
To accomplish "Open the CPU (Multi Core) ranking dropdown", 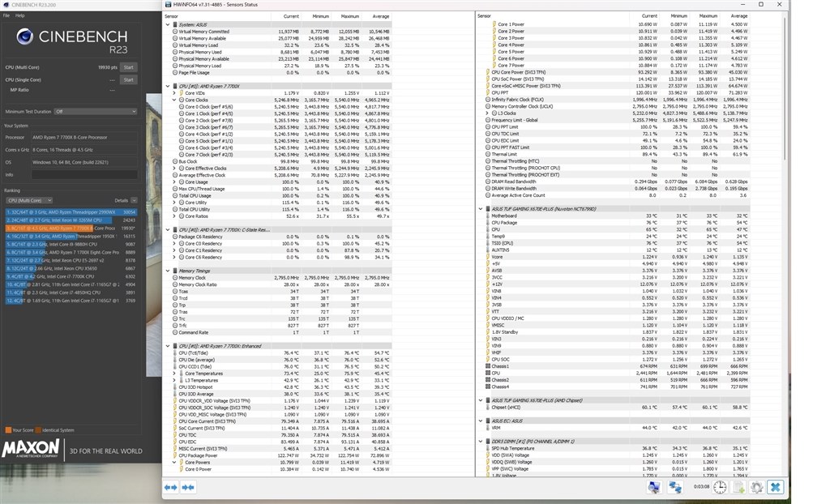I will 30,201.
